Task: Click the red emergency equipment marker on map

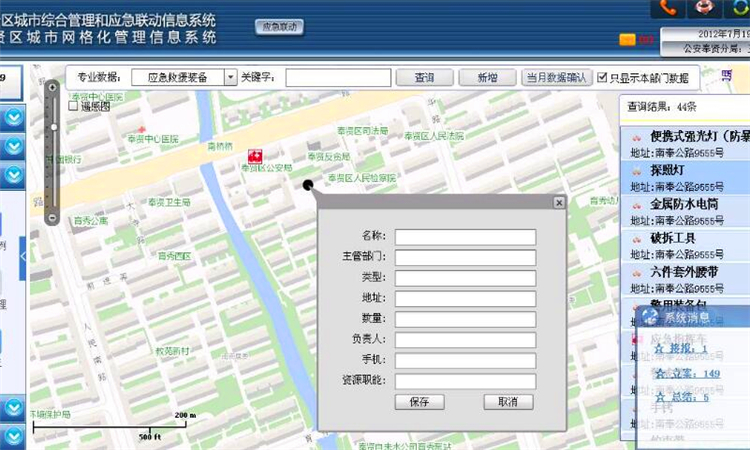Action: pos(255,156)
